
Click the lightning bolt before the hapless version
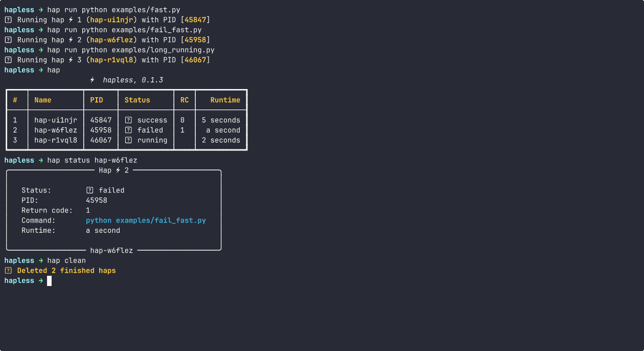tap(92, 80)
